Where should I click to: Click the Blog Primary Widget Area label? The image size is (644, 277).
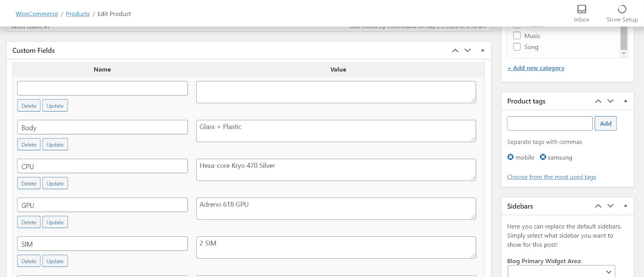[x=544, y=261]
